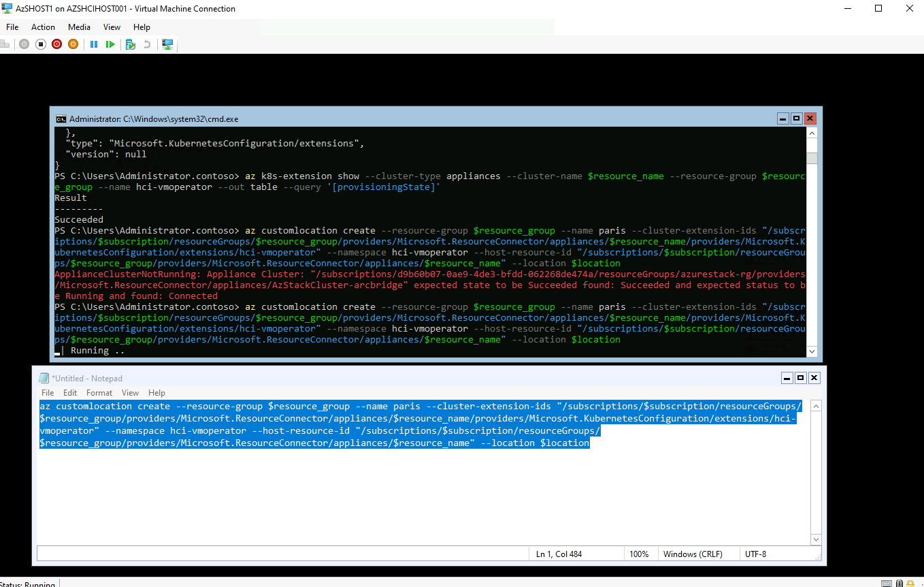Screen dimensions: 924x587
Task: Click the Enhanced Session monitor icon
Action: click(x=167, y=44)
